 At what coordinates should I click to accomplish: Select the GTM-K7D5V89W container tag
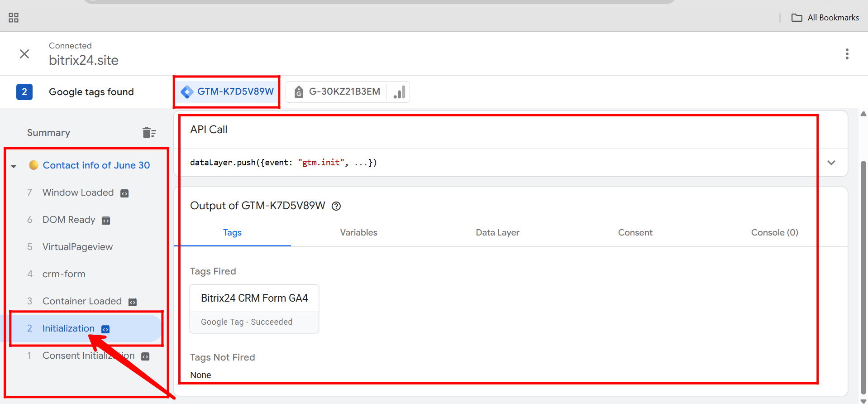(x=227, y=91)
